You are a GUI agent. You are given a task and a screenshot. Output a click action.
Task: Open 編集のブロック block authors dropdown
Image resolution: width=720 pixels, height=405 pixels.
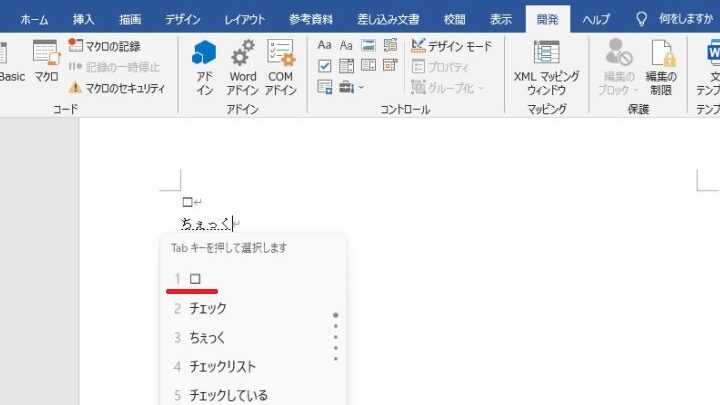click(x=619, y=68)
